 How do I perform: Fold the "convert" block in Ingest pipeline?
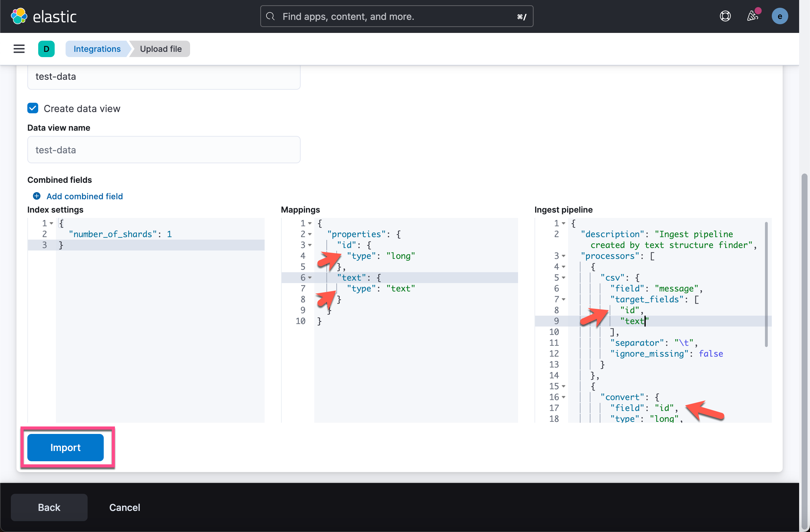pos(564,397)
